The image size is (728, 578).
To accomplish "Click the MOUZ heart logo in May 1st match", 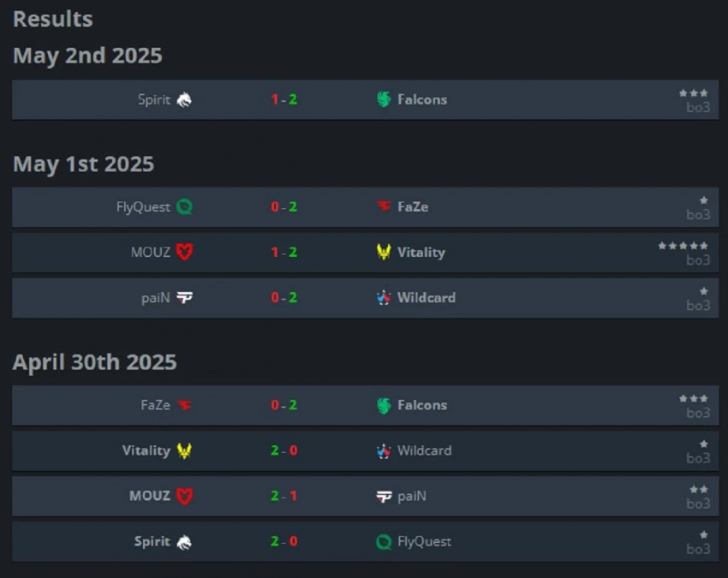I will pyautogui.click(x=184, y=252).
